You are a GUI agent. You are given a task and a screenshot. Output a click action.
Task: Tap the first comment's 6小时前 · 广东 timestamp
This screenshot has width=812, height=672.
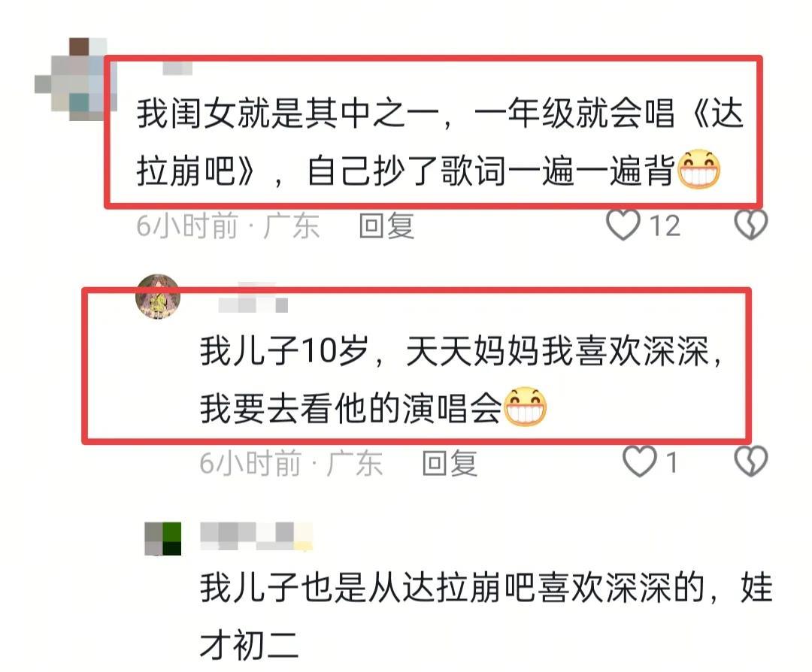(228, 226)
